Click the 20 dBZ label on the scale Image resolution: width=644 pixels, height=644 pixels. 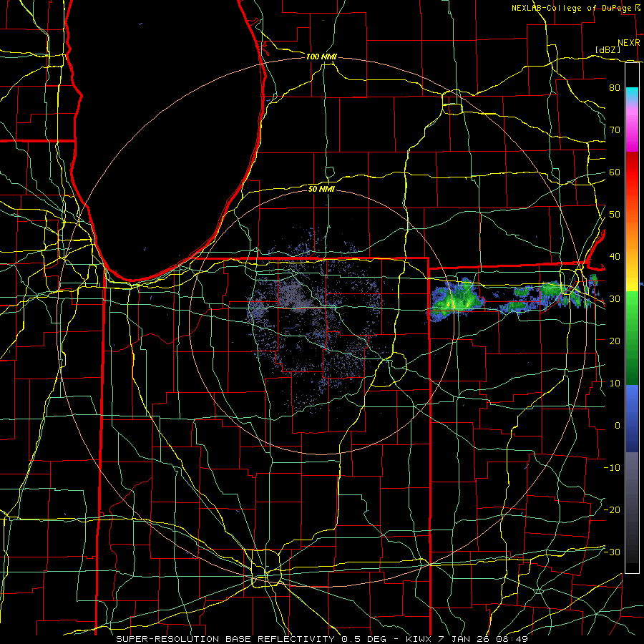(x=615, y=341)
